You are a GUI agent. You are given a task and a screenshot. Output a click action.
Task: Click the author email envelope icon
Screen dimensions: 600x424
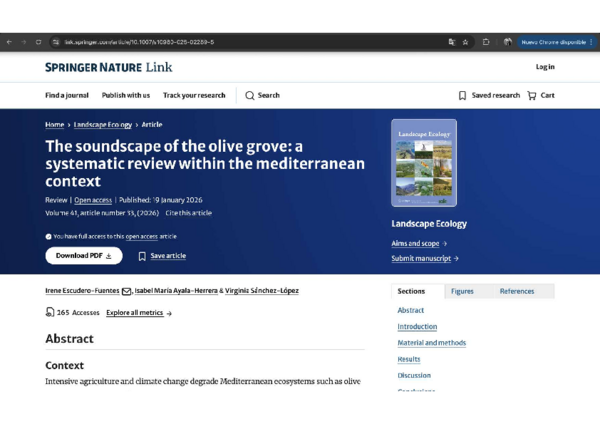126,292
